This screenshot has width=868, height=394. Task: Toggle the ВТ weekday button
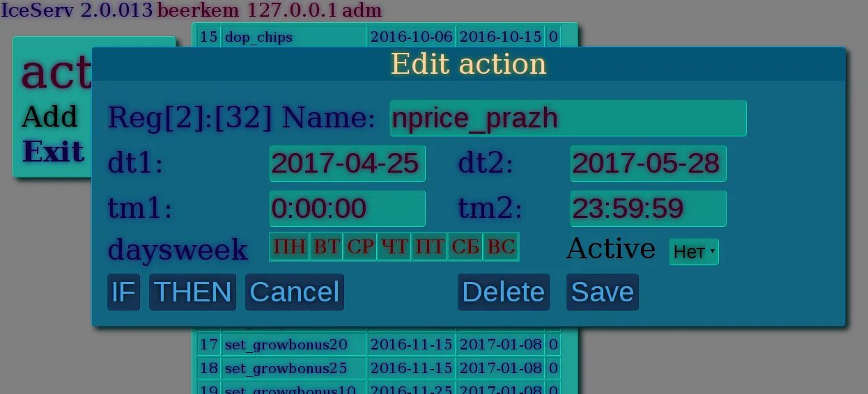click(326, 247)
